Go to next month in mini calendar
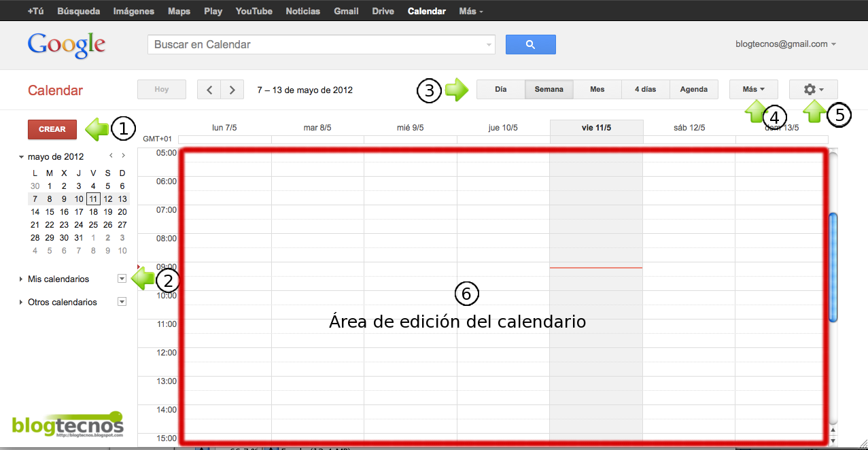Image resolution: width=868 pixels, height=450 pixels. tap(123, 155)
